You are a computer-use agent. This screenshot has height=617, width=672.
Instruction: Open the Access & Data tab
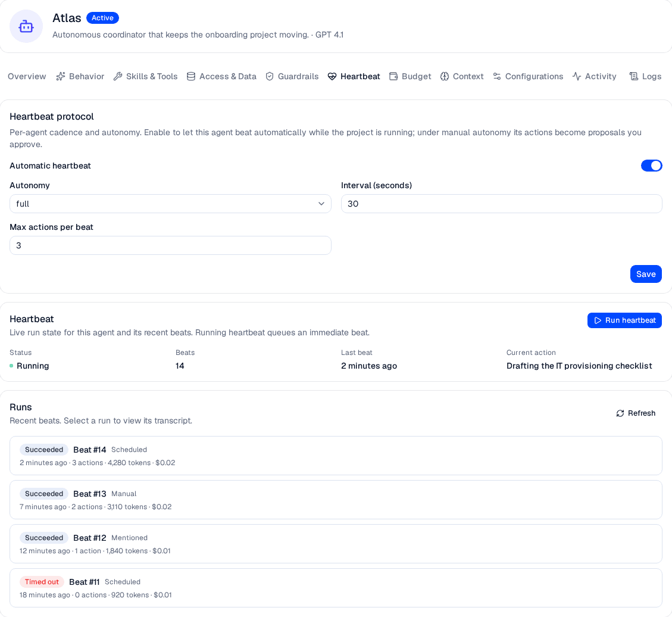(x=221, y=76)
